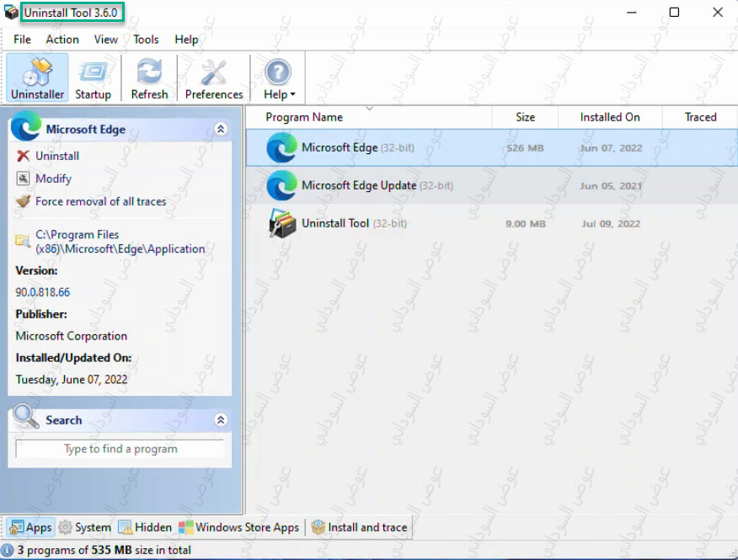Open the Uninstaller toolbar view
The width and height of the screenshot is (738, 560).
pyautogui.click(x=37, y=78)
